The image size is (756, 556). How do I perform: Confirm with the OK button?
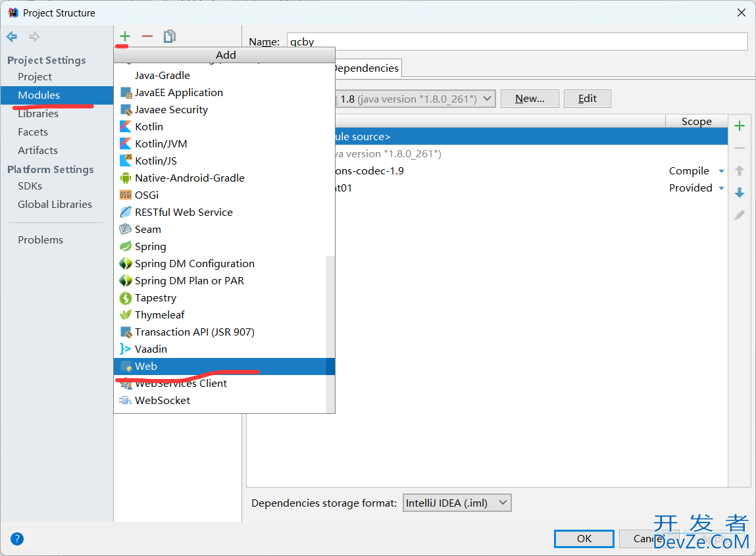(x=584, y=539)
